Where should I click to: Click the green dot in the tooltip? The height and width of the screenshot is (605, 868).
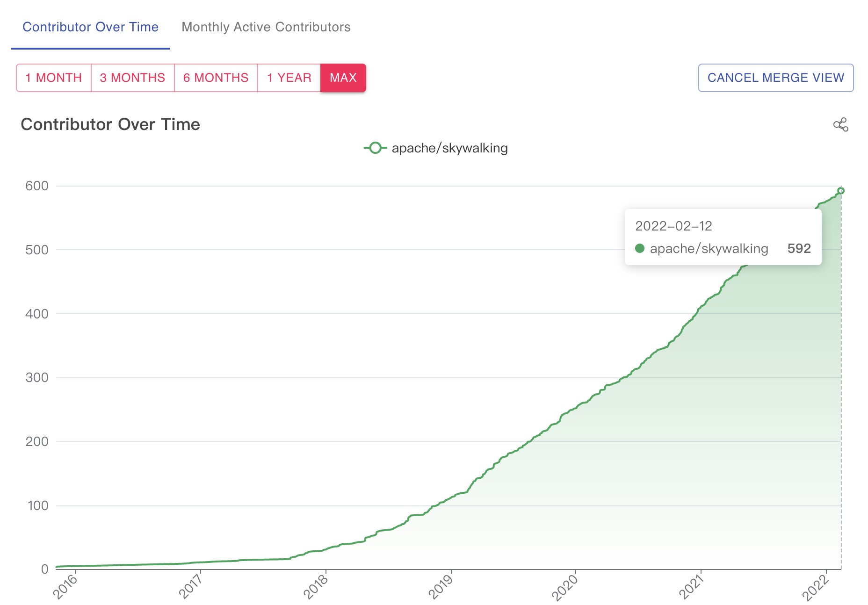coord(640,249)
